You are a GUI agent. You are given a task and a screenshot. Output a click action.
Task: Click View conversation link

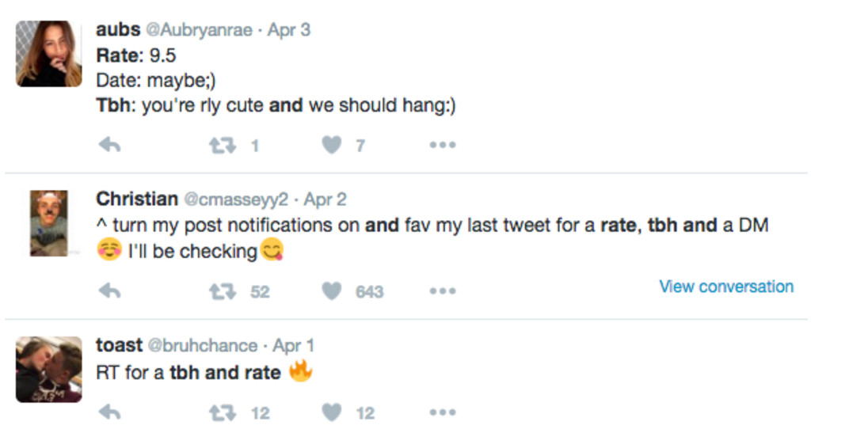[x=725, y=287]
